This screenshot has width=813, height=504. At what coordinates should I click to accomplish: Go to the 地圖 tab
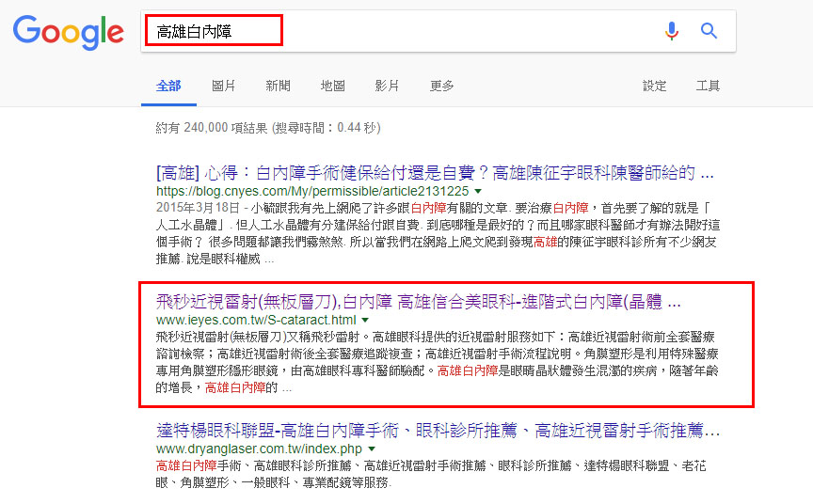pos(332,86)
